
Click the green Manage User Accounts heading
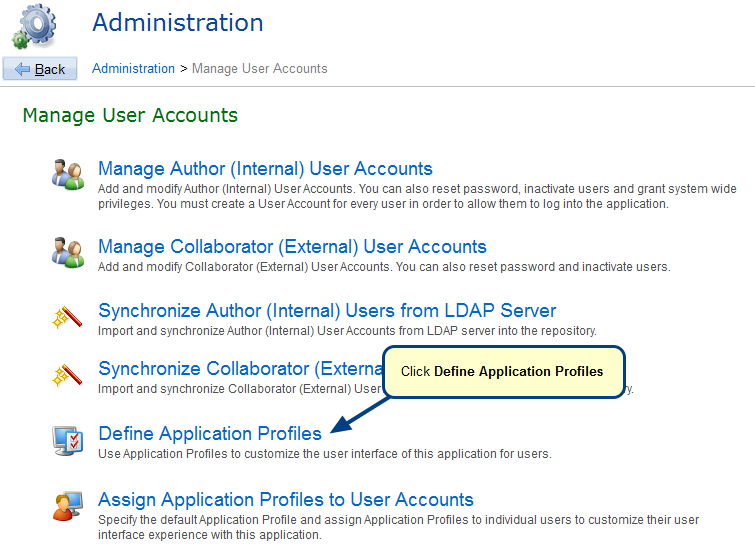pos(130,116)
